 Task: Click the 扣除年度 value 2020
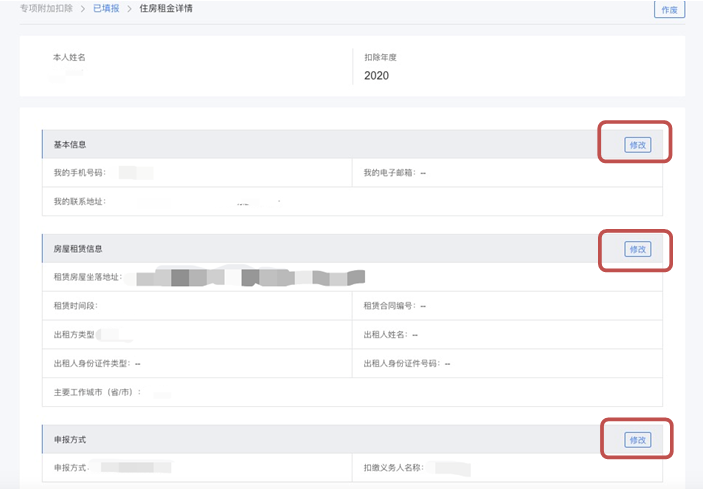tap(376, 76)
